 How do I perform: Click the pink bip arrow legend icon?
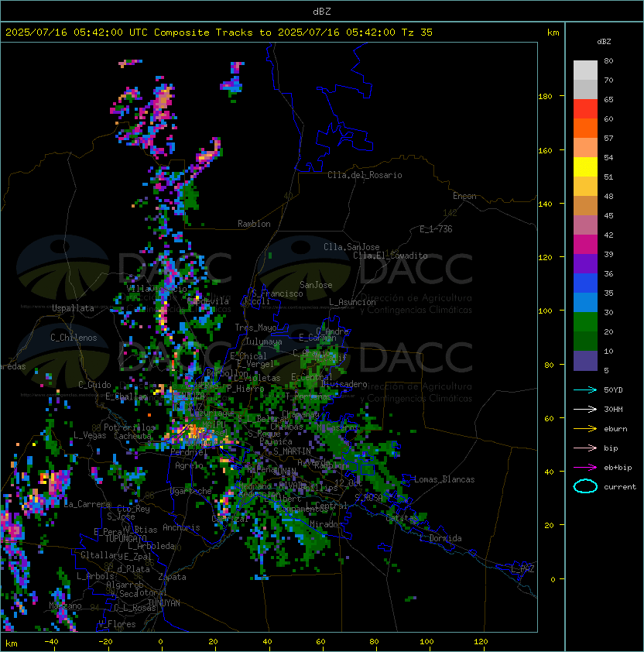pyautogui.click(x=585, y=448)
